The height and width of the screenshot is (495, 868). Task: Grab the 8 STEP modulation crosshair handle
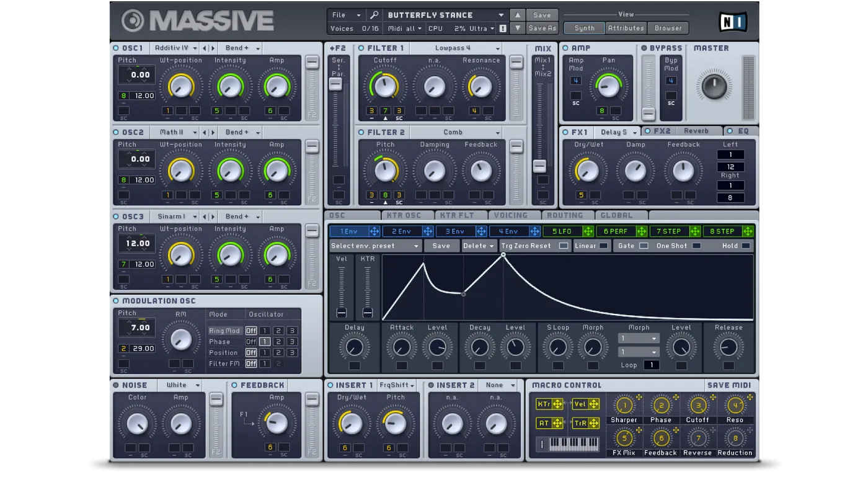click(748, 231)
